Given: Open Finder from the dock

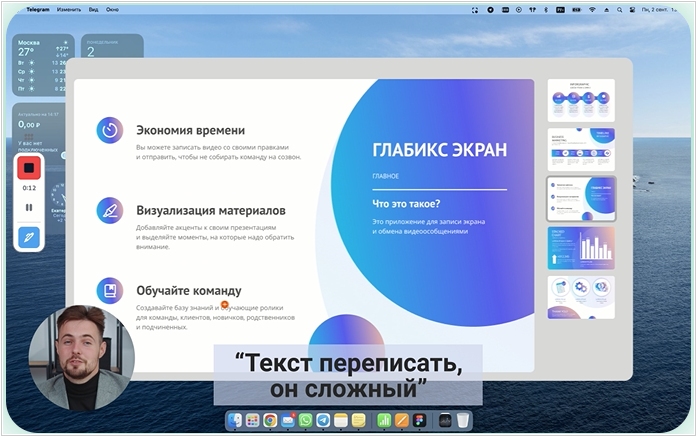Looking at the screenshot, I should 235,420.
